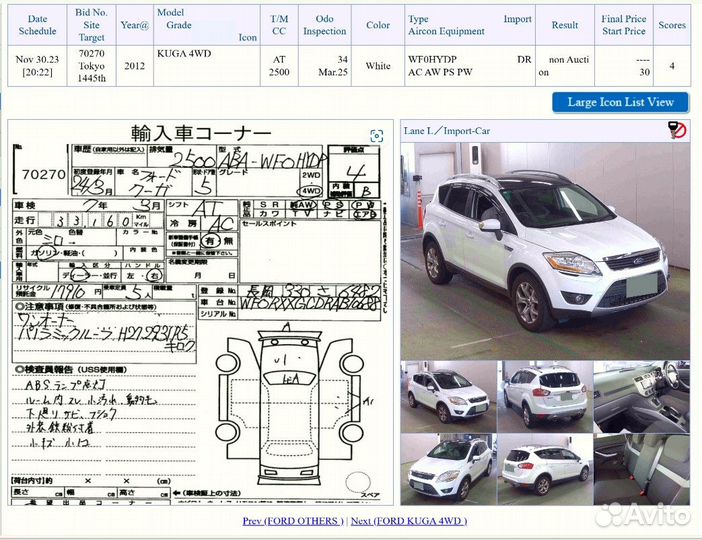Click the Year@ column header

coord(134,25)
